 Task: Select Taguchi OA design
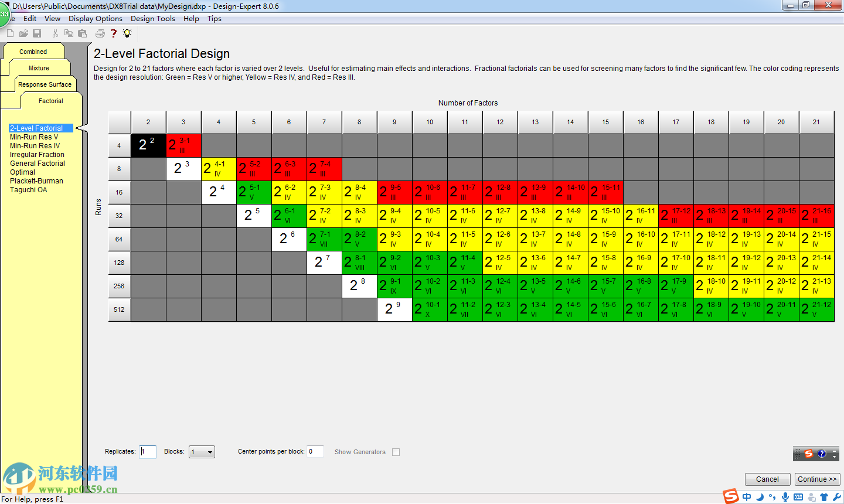pyautogui.click(x=28, y=190)
